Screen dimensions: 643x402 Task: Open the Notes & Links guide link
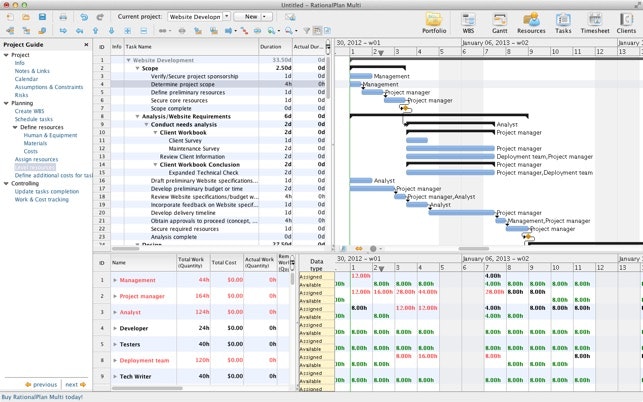[x=32, y=71]
